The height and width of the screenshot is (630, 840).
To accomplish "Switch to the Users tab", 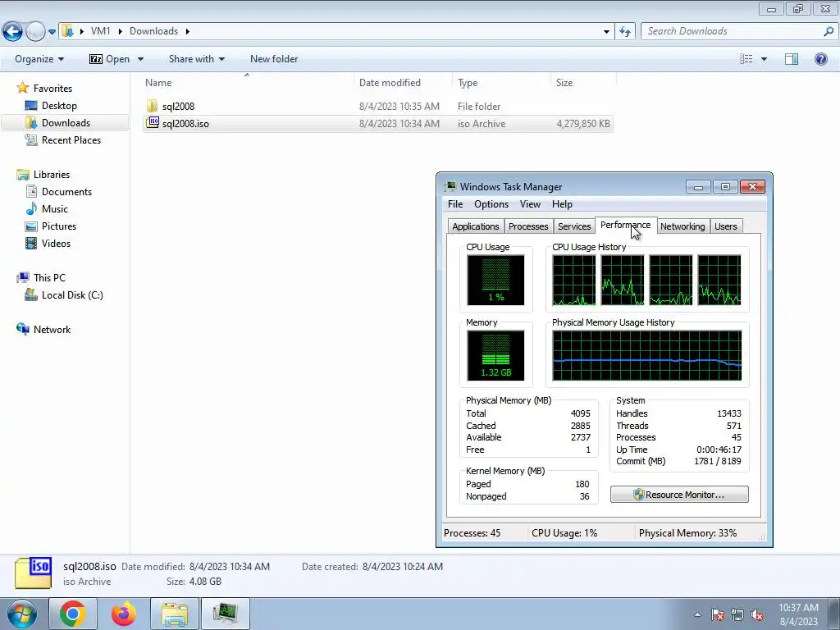I will tap(725, 226).
